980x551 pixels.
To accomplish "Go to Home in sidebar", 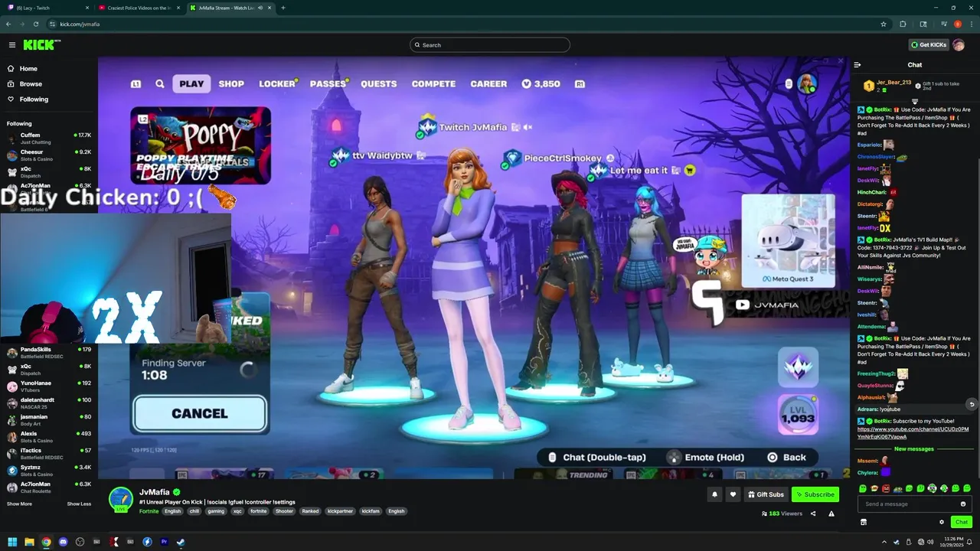I will [x=28, y=69].
